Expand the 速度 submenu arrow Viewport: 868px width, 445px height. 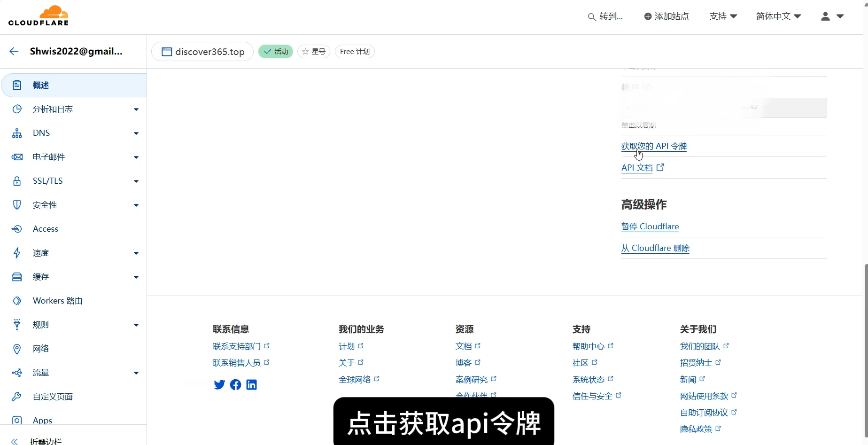point(136,253)
